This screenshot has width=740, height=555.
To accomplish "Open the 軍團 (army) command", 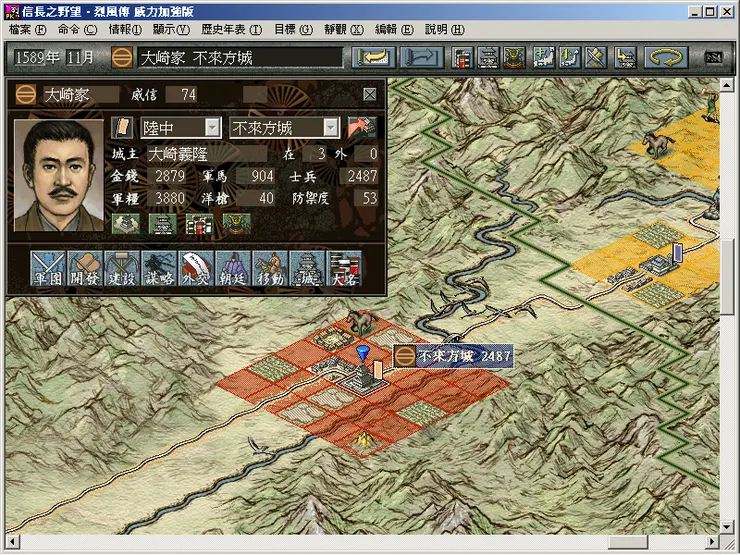I will point(48,268).
